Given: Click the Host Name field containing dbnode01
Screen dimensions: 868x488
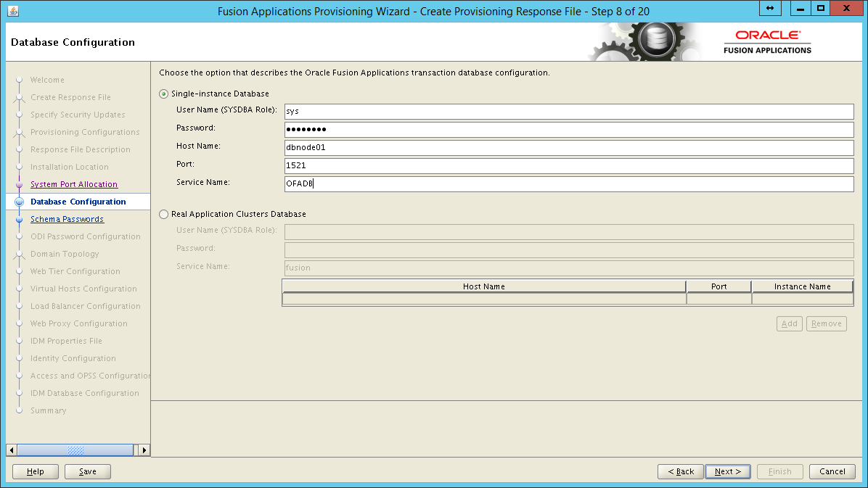Looking at the screenshot, I should coord(569,147).
